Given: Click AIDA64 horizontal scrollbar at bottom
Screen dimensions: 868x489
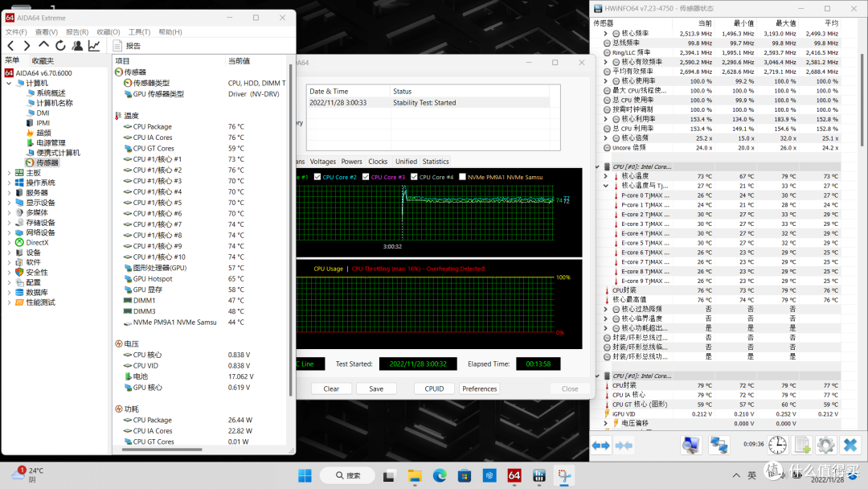Looking at the screenshot, I should pyautogui.click(x=162, y=450).
